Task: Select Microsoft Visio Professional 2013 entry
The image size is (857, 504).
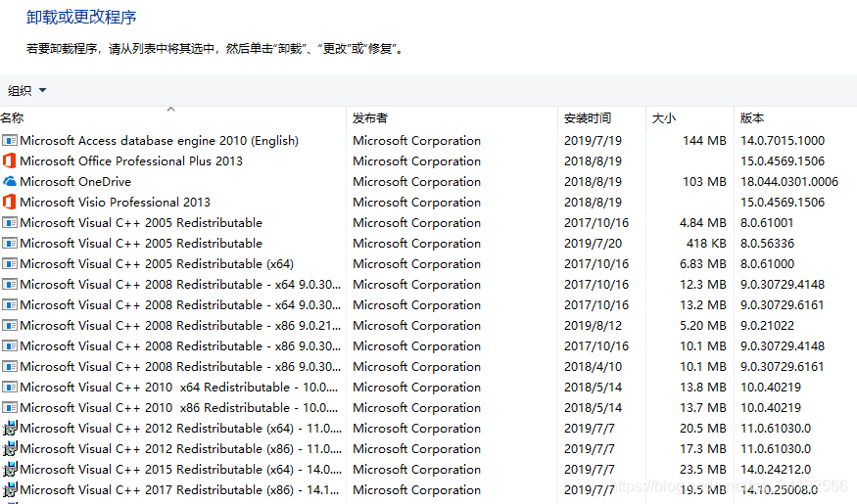Action: tap(115, 202)
